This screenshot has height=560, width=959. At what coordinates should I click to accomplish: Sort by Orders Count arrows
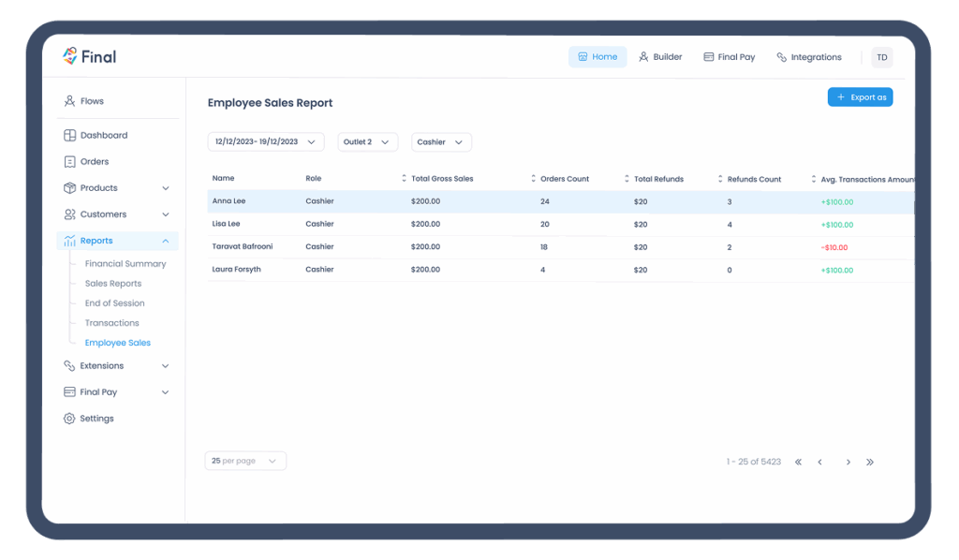click(x=533, y=179)
